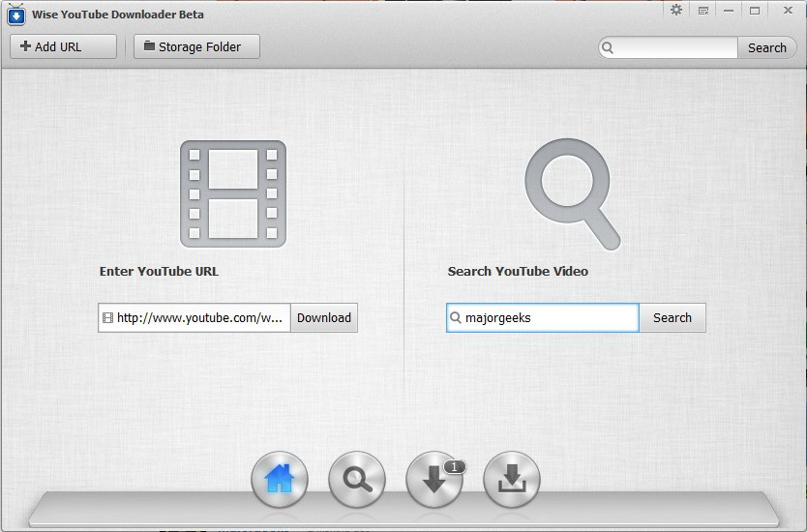807x532 pixels.
Task: Click the large film strip icon
Action: coord(233,194)
